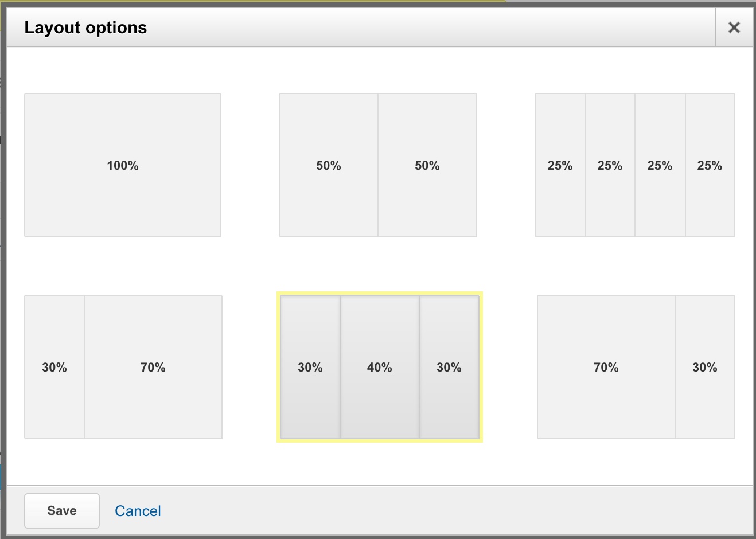Choose the narrow 30% column in 30/70 layout
The height and width of the screenshot is (539, 756).
tap(54, 367)
